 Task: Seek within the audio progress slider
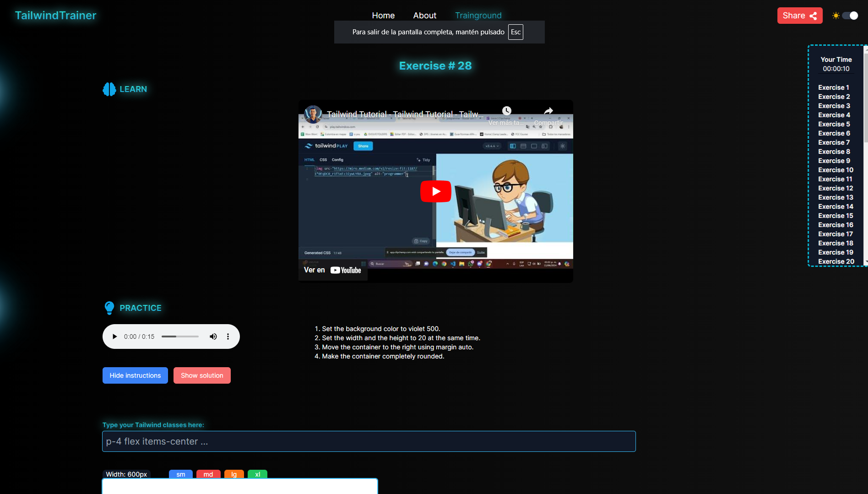point(180,337)
